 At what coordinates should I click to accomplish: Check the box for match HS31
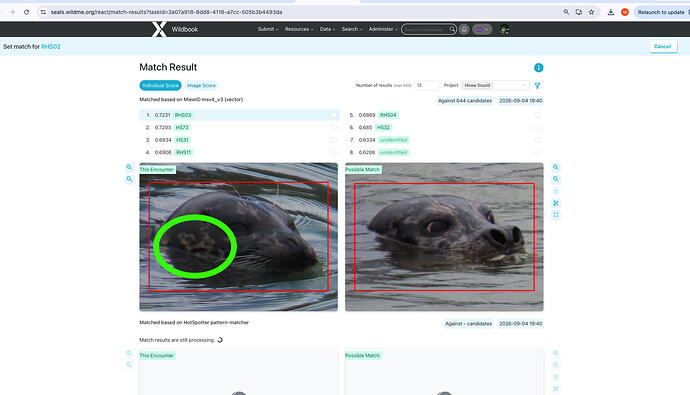[x=333, y=140]
